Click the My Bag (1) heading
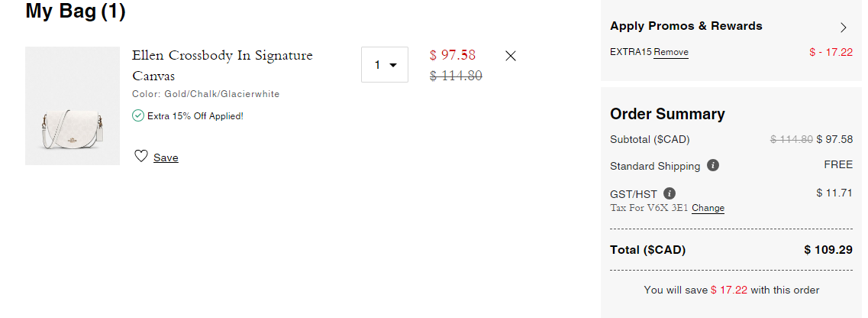 [x=76, y=11]
